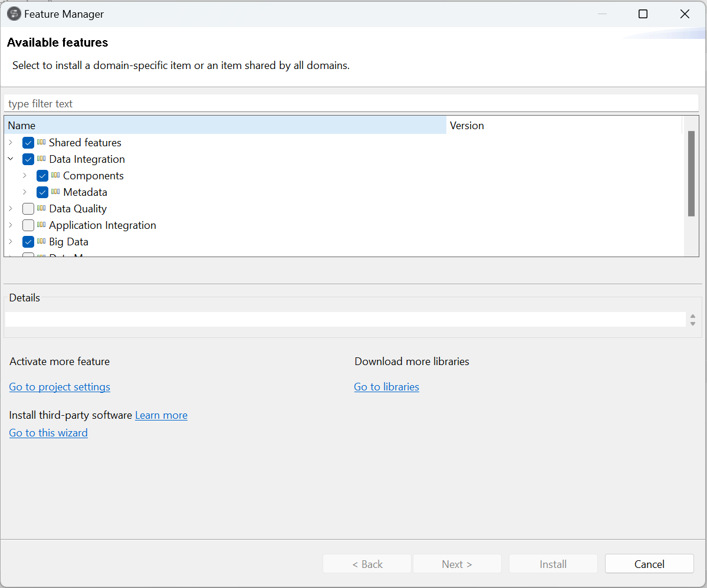Click the Components feature icon

point(55,175)
